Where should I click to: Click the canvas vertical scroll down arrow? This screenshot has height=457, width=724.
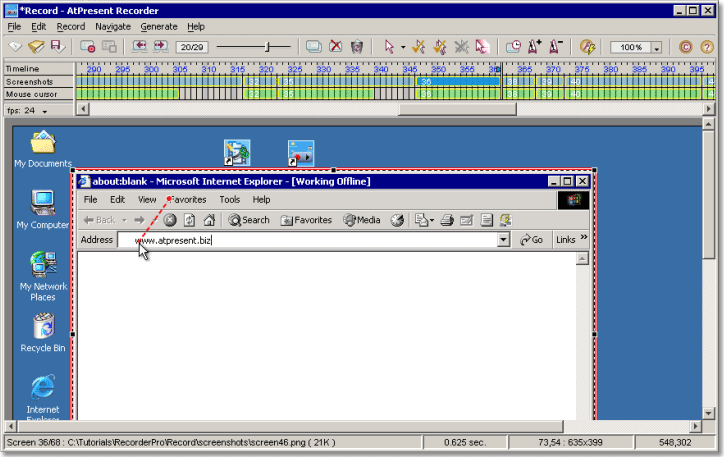(709, 413)
